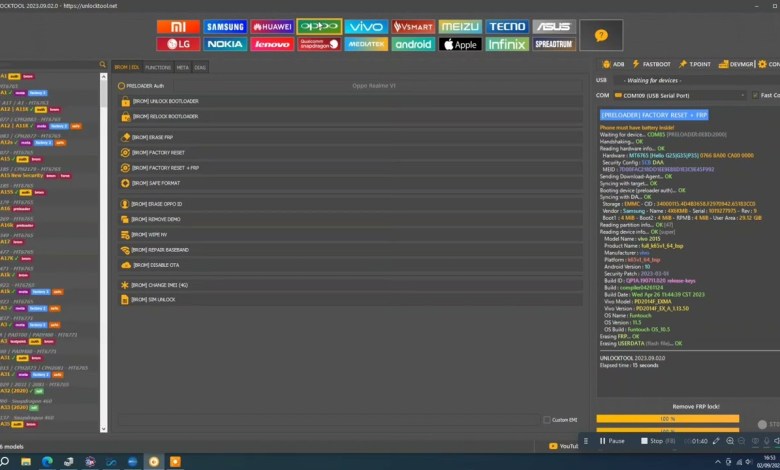780x470 pixels.
Task: Select the Samsung brand logo
Action: [x=225, y=27]
